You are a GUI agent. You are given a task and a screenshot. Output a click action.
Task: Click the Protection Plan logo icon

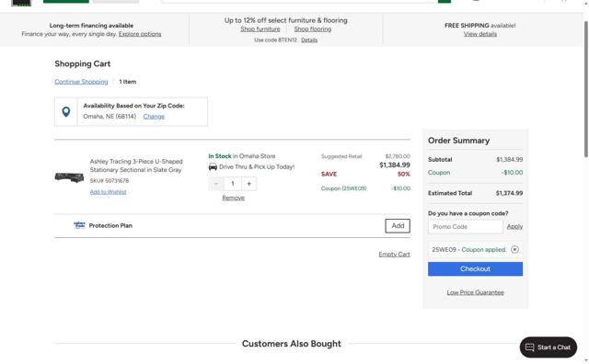pyautogui.click(x=79, y=225)
